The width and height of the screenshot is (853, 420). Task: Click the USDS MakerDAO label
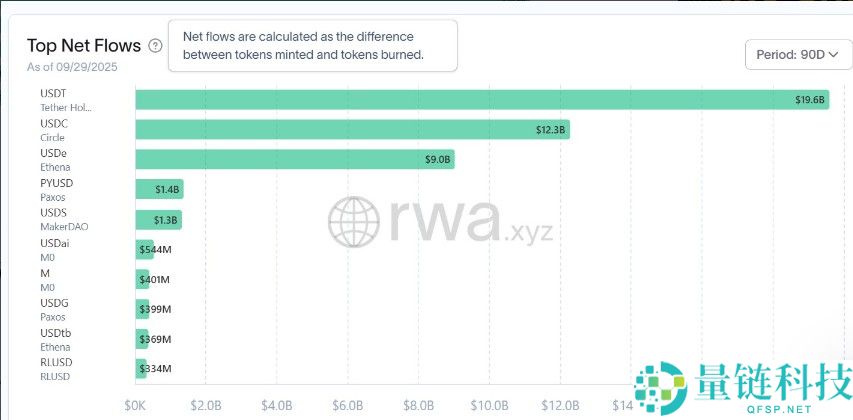(60, 220)
